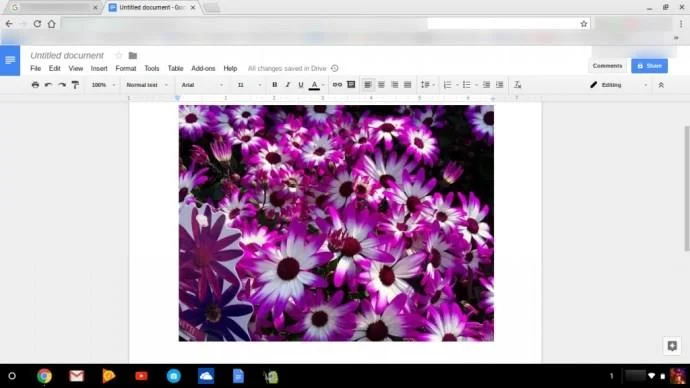
Task: Open the font size 11 dropdown
Action: click(x=249, y=85)
